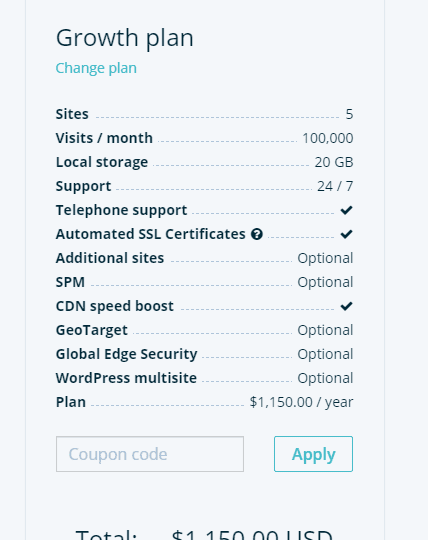Click the Telephone support checkmark icon
Viewport: 428px width, 540px height.
point(346,210)
